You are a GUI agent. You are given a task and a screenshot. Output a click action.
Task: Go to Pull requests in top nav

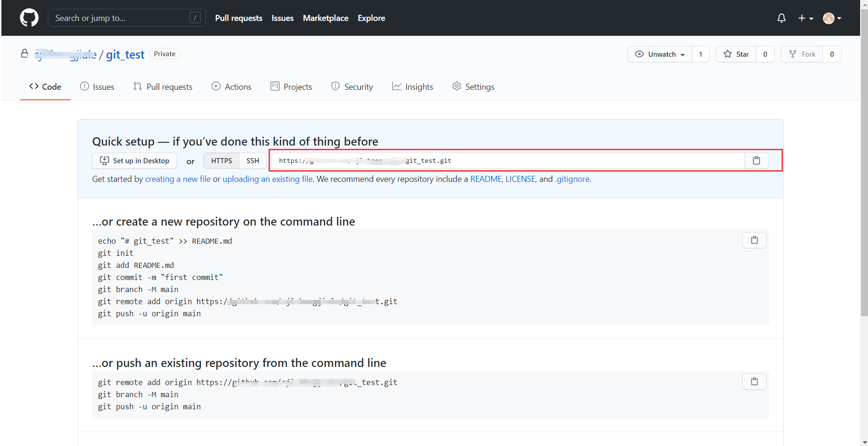point(239,18)
